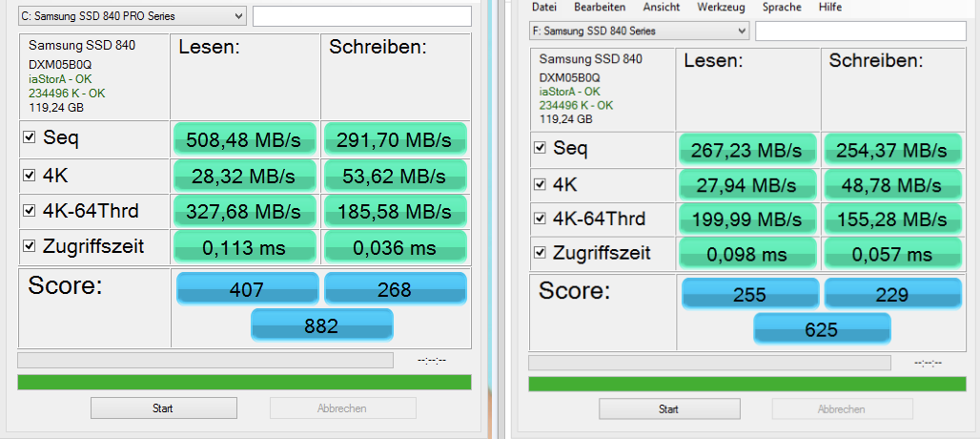Click the 27,94 MB/s 4K read result

pyautogui.click(x=746, y=185)
